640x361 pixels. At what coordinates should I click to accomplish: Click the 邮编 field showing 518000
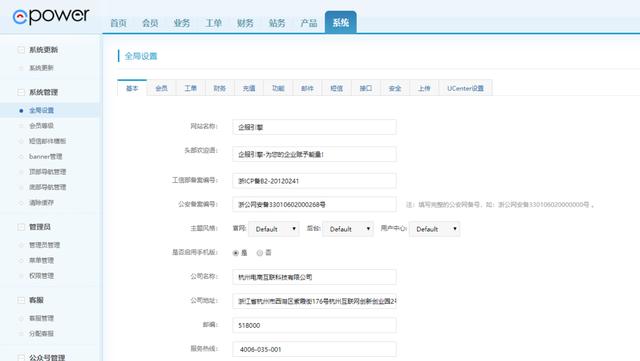pos(314,325)
